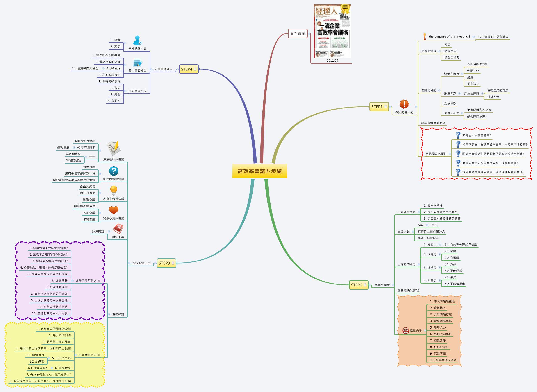Click the light bulb icon above 創意發想類會議
Screen dimensions: 537x392
point(114,191)
